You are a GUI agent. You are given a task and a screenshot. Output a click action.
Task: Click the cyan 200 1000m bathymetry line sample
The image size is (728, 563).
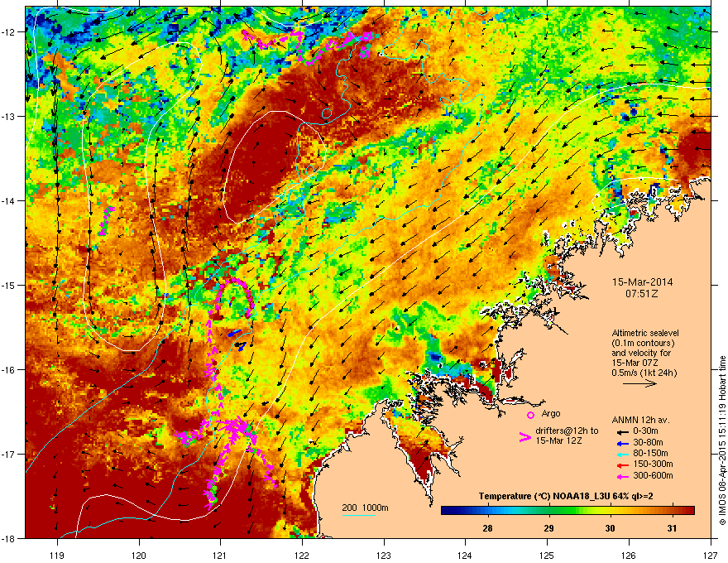point(358,515)
